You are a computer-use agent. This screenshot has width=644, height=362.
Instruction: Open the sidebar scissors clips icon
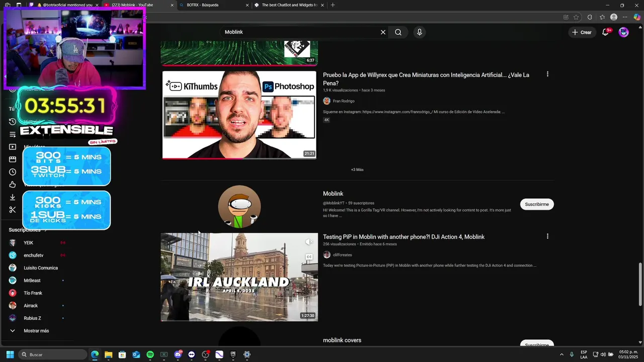(13, 210)
